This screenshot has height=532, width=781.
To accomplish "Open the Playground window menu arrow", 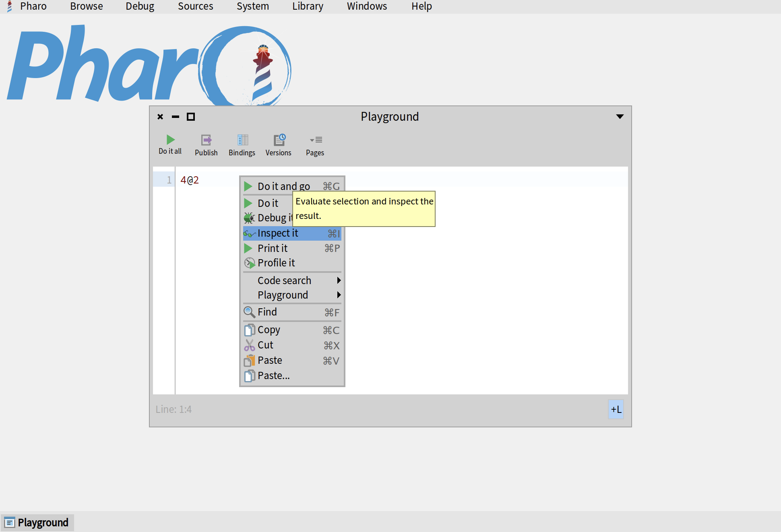I will 620,117.
